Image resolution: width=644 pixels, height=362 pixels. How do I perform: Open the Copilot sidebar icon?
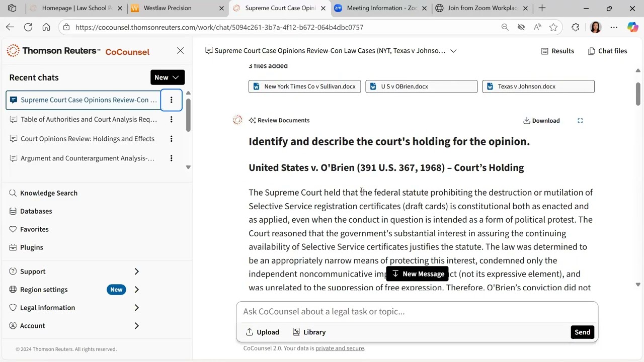(x=632, y=27)
